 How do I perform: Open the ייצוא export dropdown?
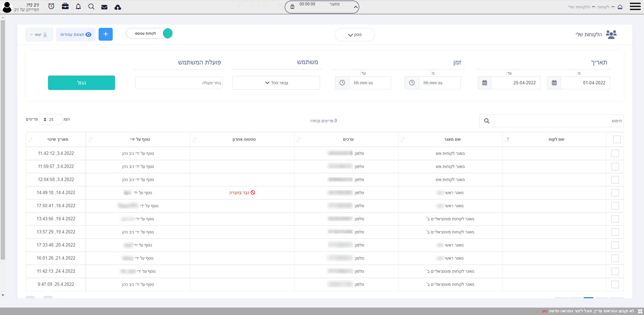(x=39, y=35)
